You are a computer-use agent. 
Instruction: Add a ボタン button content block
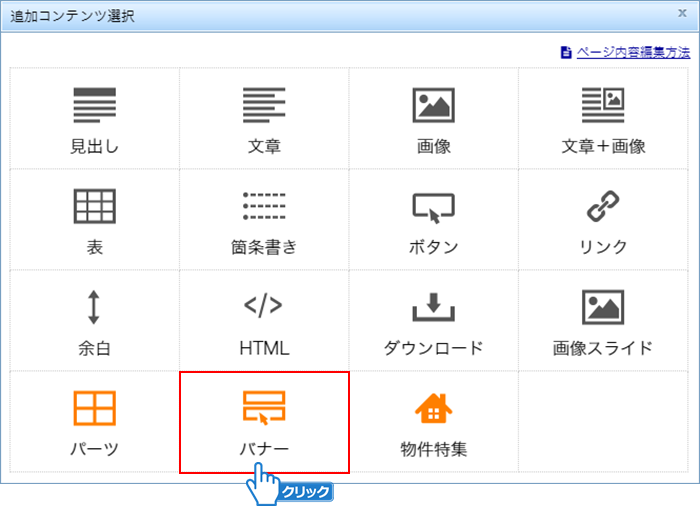(x=433, y=208)
